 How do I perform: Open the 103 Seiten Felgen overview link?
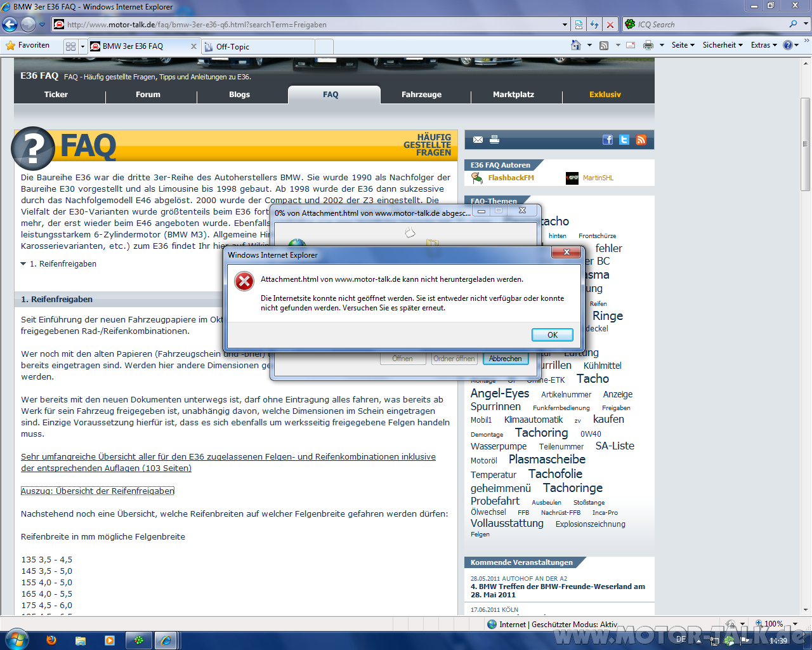pos(228,462)
